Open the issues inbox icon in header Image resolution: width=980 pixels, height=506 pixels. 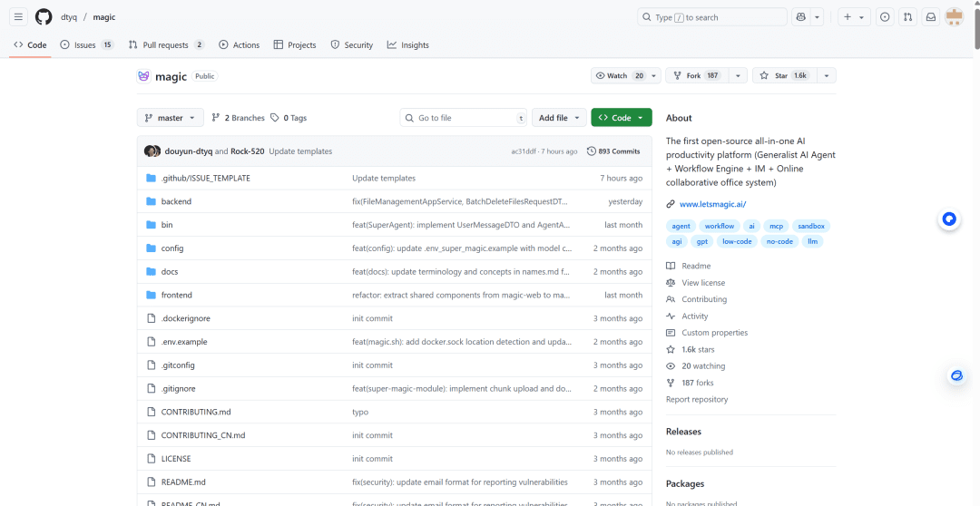pos(885,17)
